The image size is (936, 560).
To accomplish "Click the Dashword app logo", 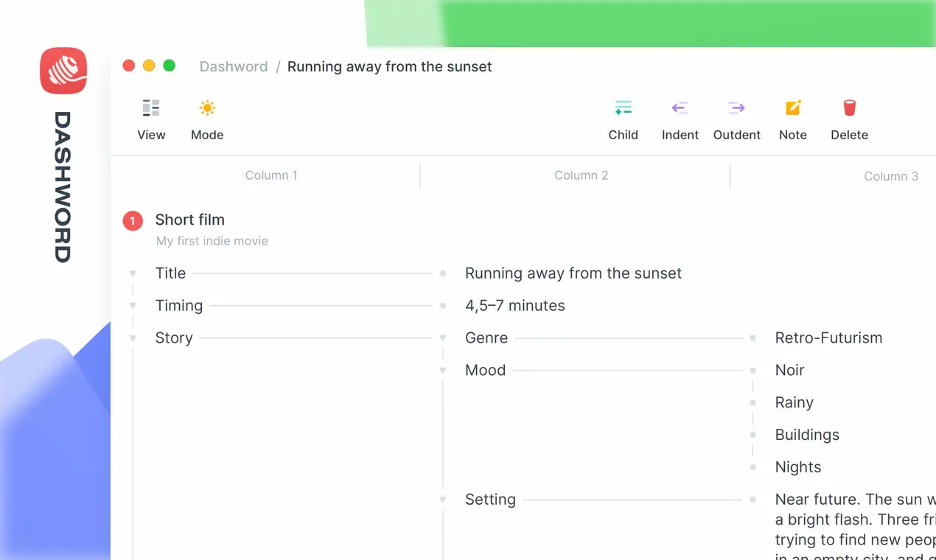I will [63, 71].
